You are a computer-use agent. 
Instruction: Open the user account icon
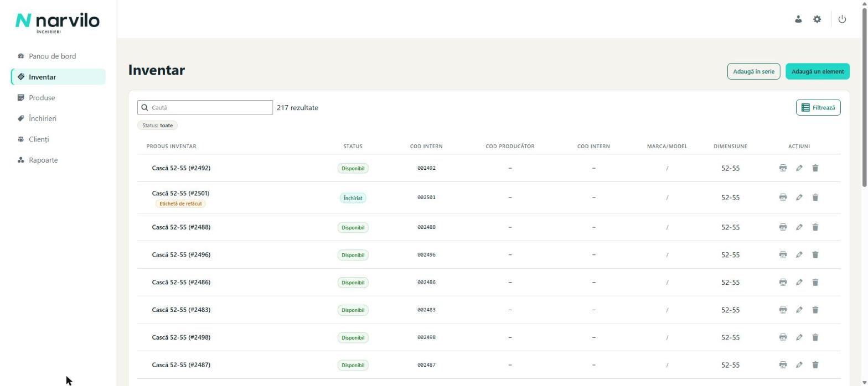click(798, 19)
